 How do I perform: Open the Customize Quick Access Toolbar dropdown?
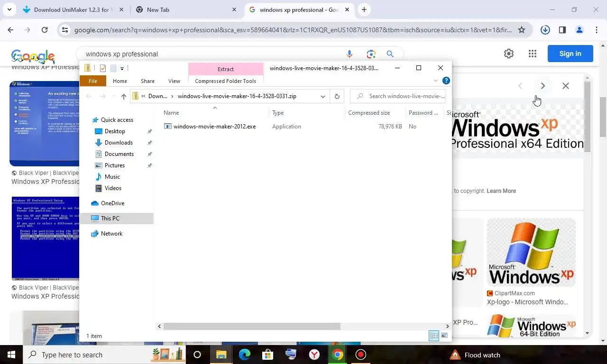(x=122, y=69)
